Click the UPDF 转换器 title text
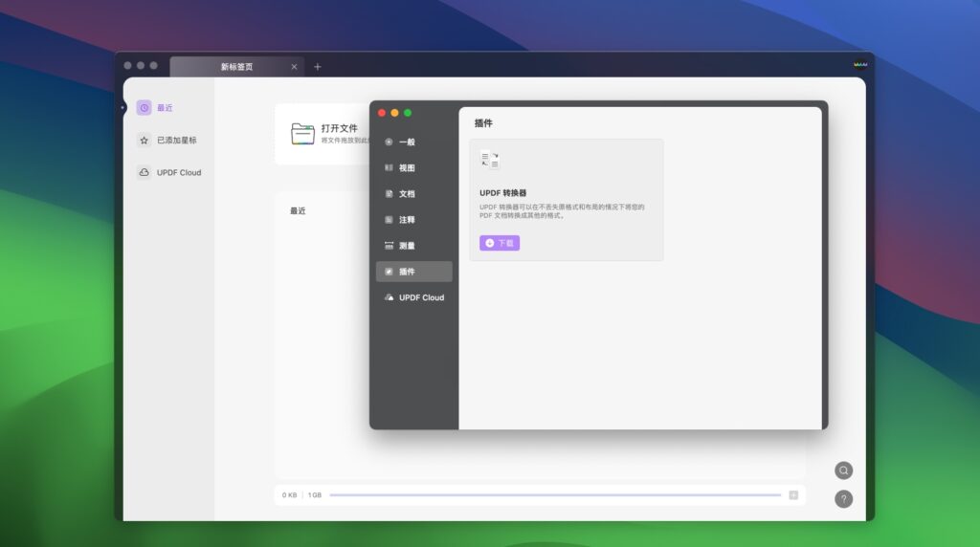The height and width of the screenshot is (547, 980). click(503, 193)
